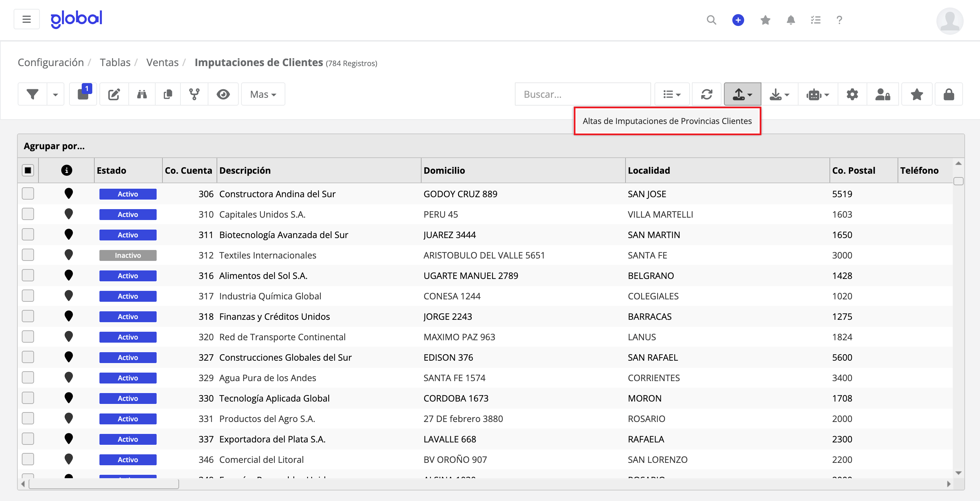Select Altas de Imputaciones de Provincias Clientes

(x=667, y=121)
